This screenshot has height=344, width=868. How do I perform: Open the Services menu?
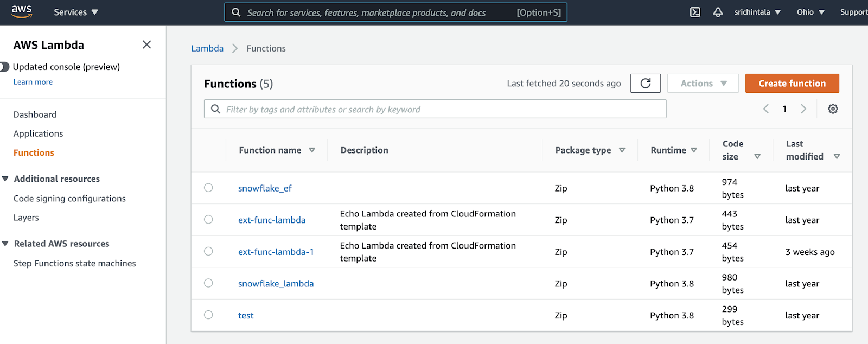[x=76, y=12]
